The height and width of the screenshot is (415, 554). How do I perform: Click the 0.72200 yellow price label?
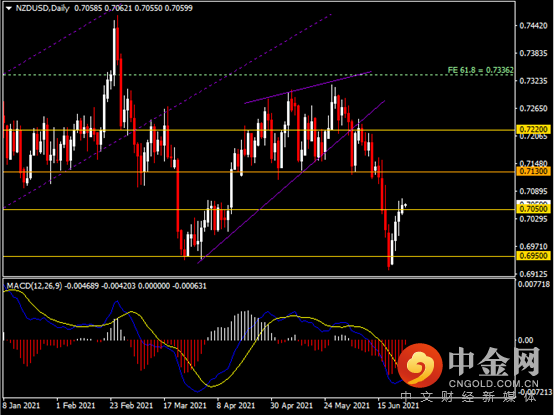point(534,129)
